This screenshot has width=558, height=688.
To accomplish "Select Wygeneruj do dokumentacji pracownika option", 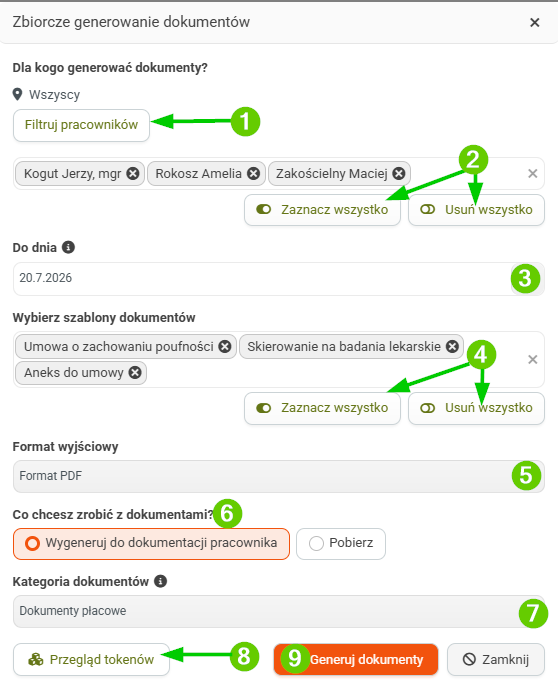I will (x=151, y=544).
